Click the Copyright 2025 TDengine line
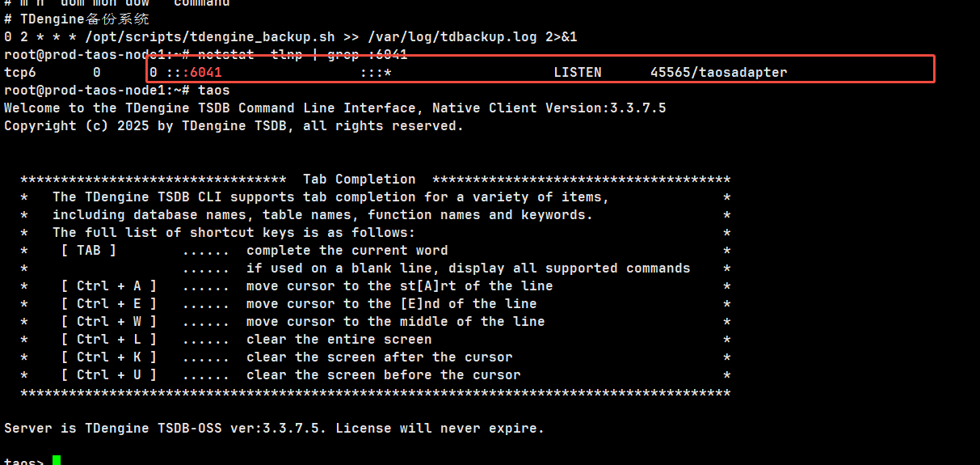 click(x=233, y=126)
